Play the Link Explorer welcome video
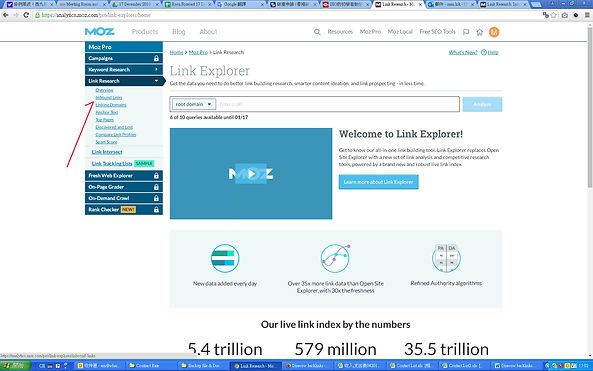 [x=251, y=174]
